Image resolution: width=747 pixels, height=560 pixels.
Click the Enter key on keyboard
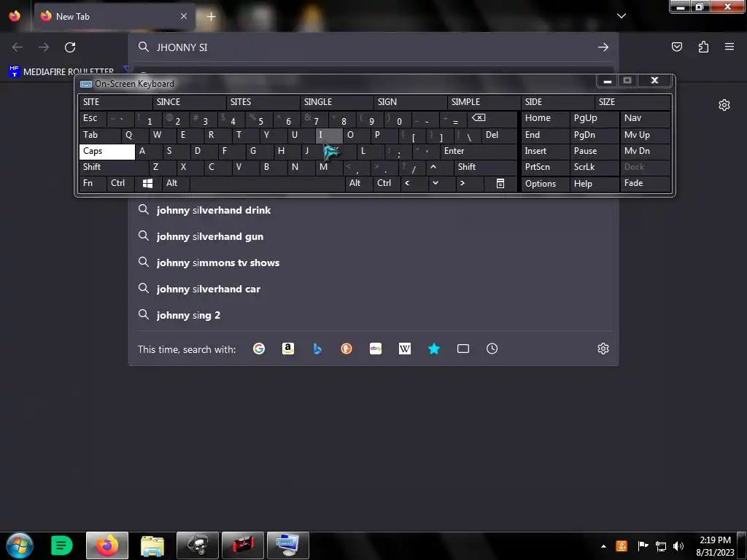pos(479,152)
